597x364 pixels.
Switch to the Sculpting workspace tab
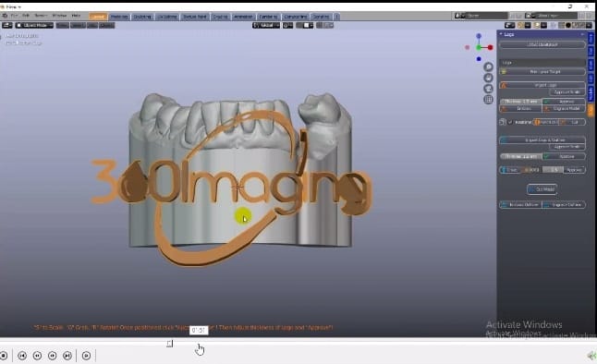142,17
